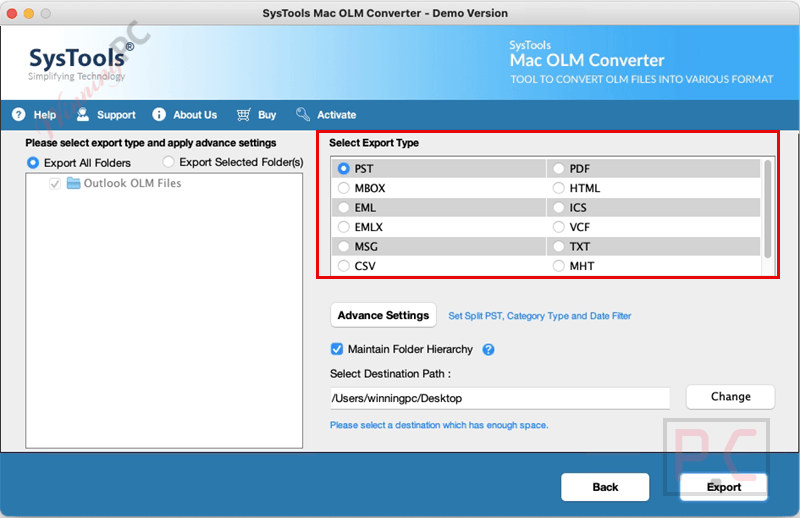The width and height of the screenshot is (800, 518).
Task: Choose PDF export type
Action: (559, 168)
